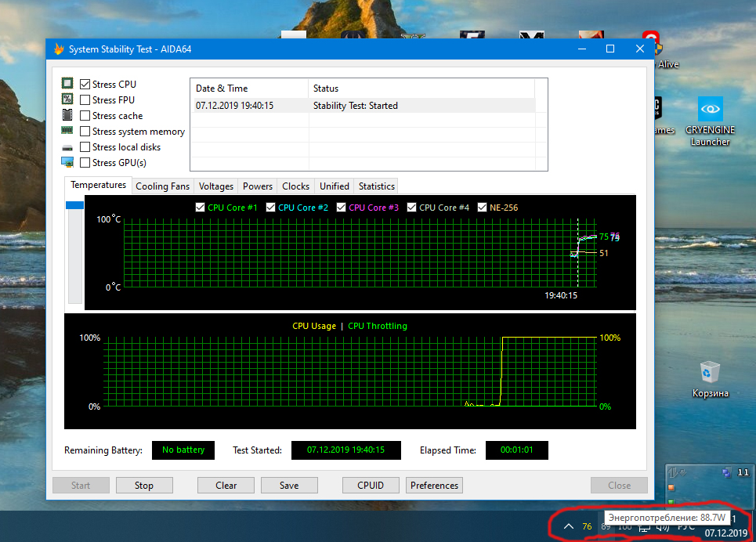
Task: Uncheck CPU Core #3 in temperature graph
Action: click(341, 208)
